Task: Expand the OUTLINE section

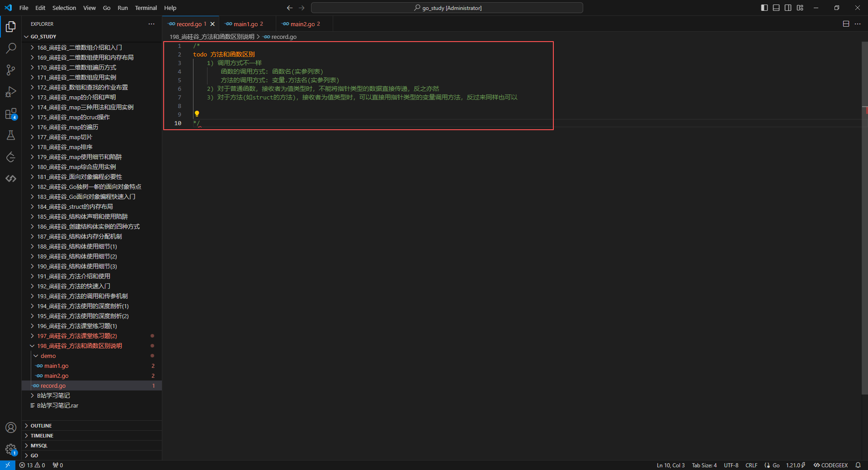Action: 92,426
